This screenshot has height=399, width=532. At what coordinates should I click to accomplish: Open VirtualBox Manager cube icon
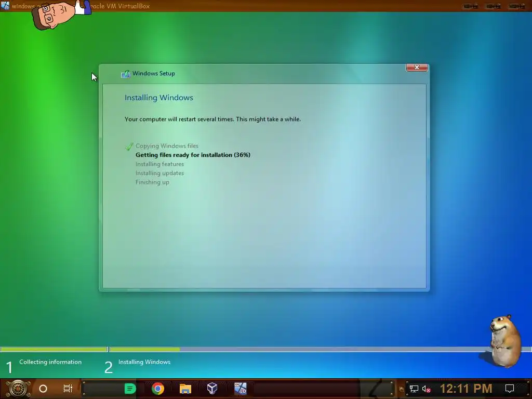coord(212,389)
